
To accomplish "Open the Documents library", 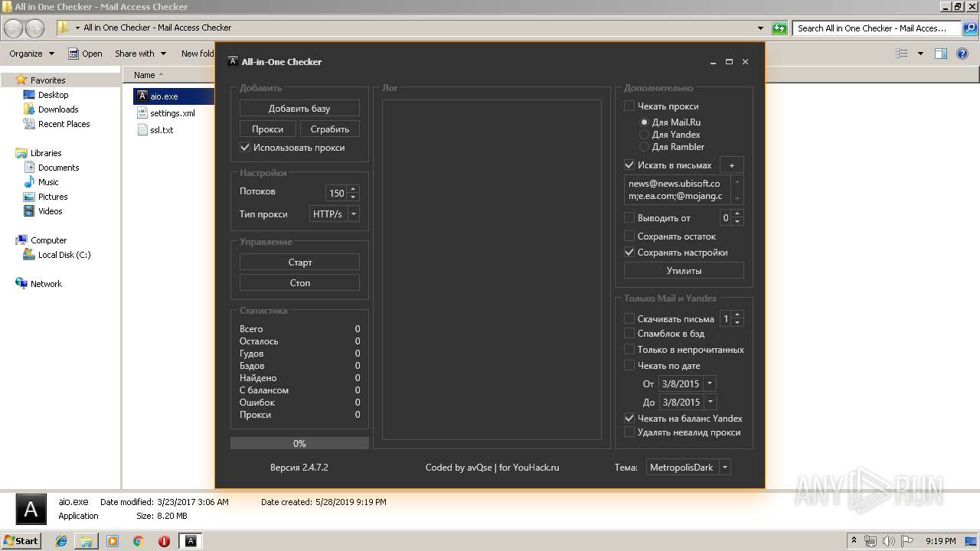I will click(x=58, y=168).
